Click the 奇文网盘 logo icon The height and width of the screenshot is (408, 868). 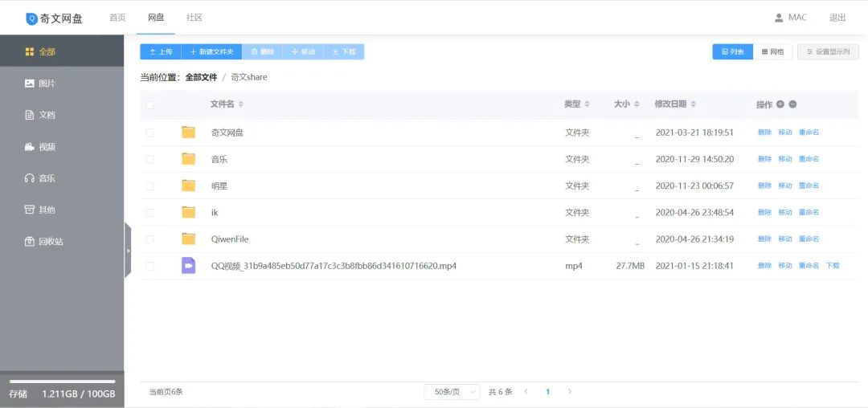(x=31, y=18)
